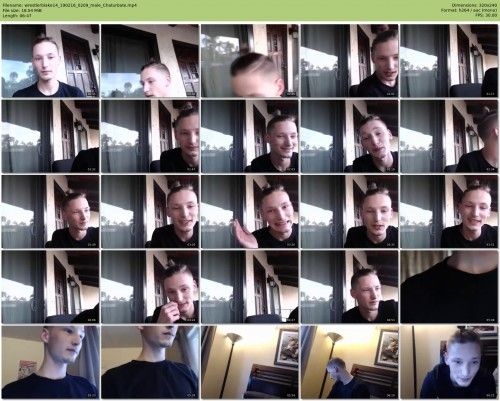500x401 pixels.
Task: Click the Length line in the header
Action: [17, 15]
